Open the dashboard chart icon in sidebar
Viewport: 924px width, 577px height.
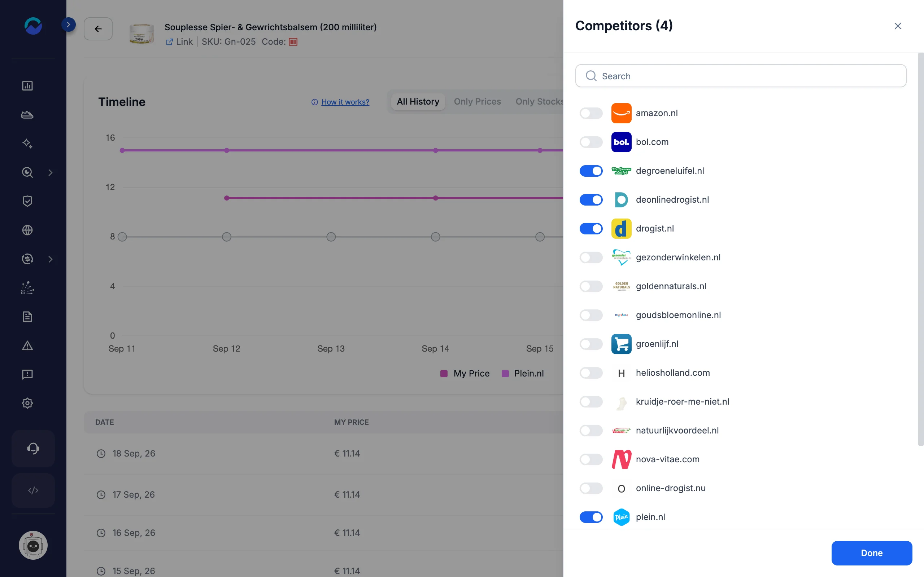27,86
